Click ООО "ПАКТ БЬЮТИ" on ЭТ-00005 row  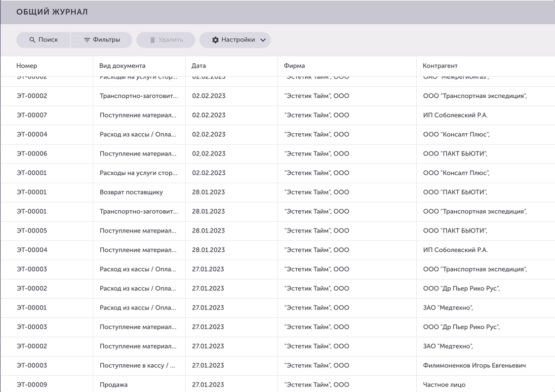[x=455, y=231]
